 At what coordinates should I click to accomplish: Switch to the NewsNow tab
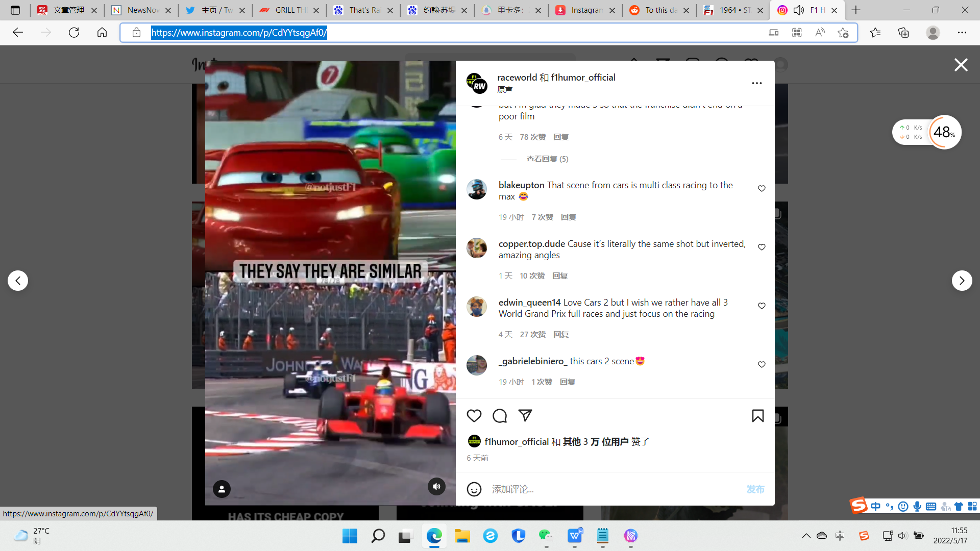pos(141,10)
